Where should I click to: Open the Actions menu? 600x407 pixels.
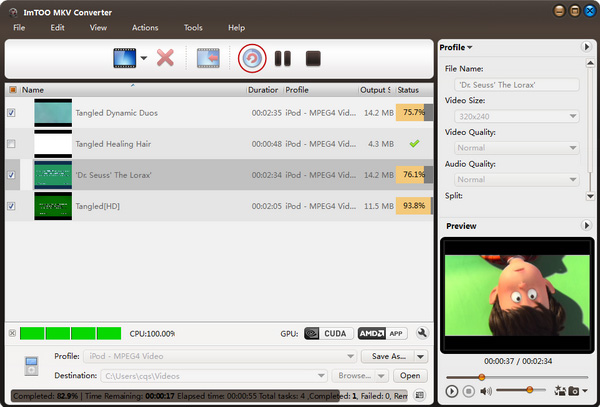(145, 28)
